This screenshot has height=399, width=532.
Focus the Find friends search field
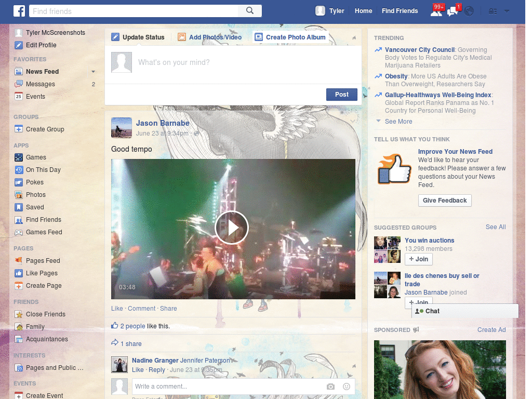(134, 11)
